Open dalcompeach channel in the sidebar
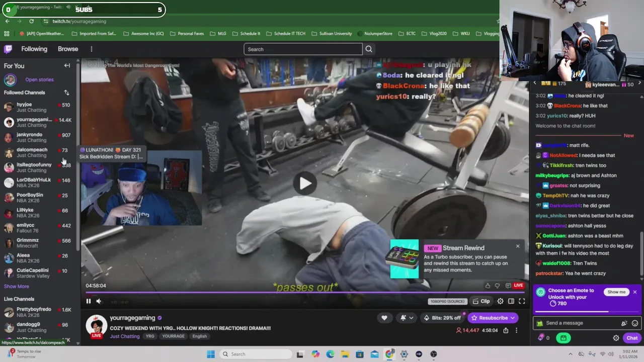 click(x=38, y=152)
